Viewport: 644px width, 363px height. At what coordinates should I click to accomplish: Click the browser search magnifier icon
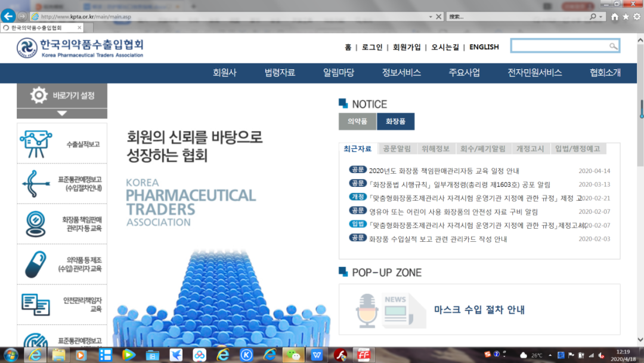[x=593, y=17]
